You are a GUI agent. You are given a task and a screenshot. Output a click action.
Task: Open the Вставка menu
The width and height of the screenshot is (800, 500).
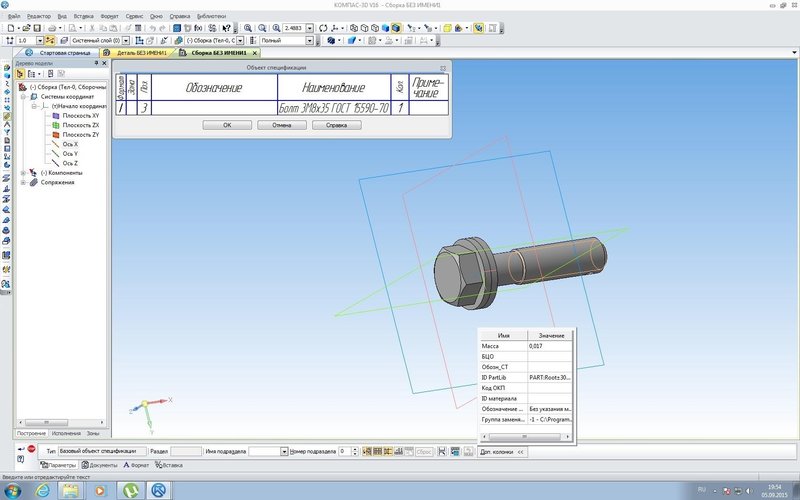(83, 16)
